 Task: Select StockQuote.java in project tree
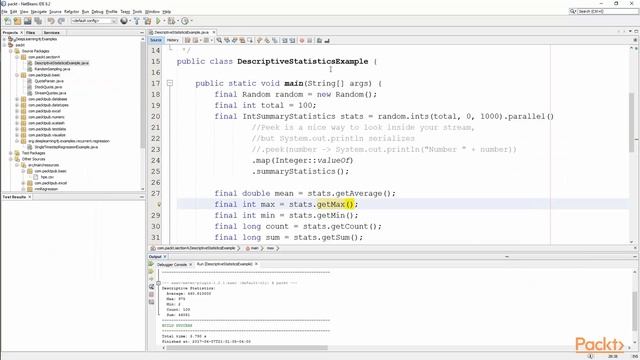click(x=48, y=87)
